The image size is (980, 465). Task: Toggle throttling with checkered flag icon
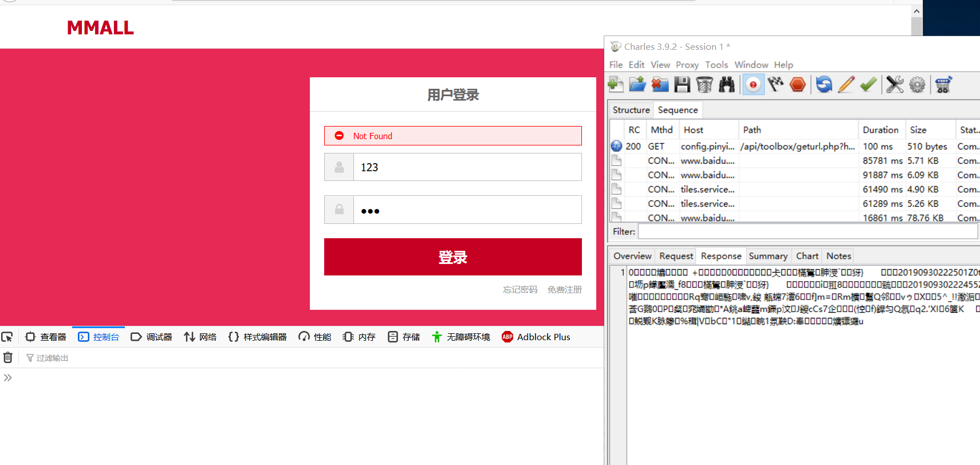click(776, 85)
